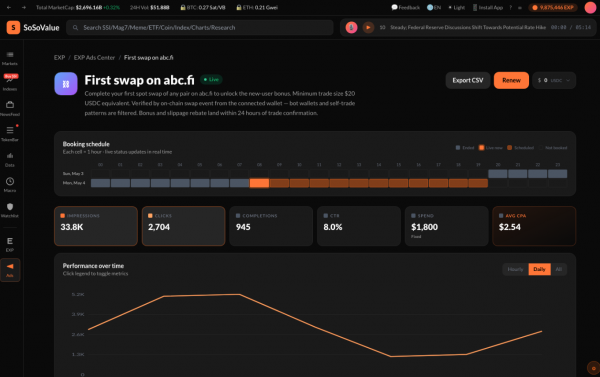The width and height of the screenshot is (600, 377).
Task: Go to EXP breadcrumb link
Action: [59, 57]
